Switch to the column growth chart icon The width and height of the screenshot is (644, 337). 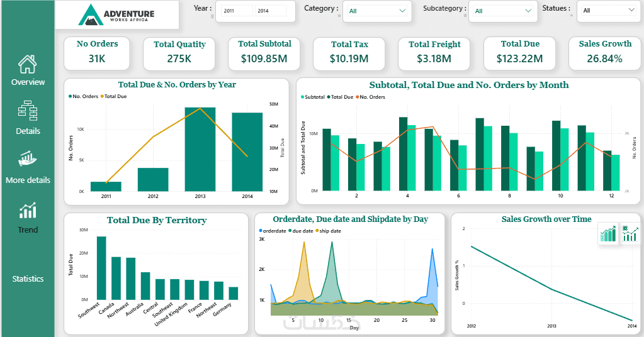(630, 234)
